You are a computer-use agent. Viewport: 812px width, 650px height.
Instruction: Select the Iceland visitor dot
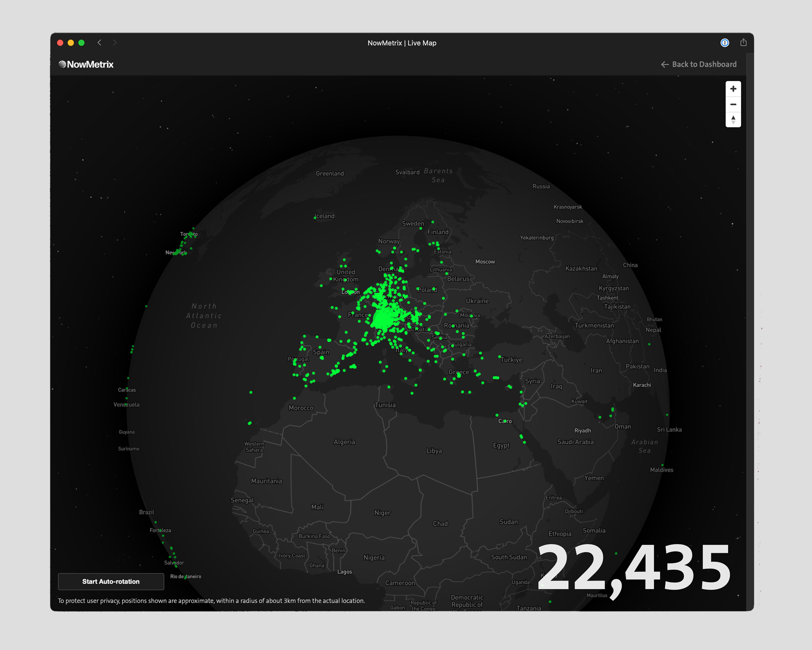coord(315,218)
